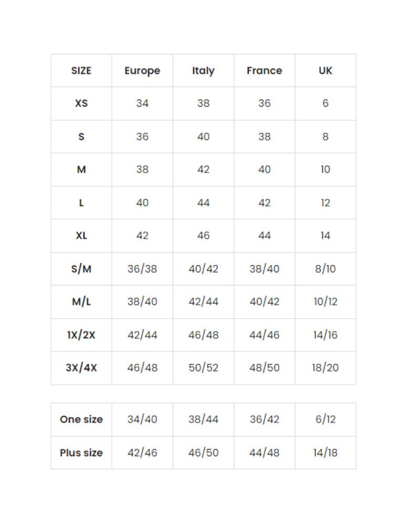The height and width of the screenshot is (525, 420).
Task: Click the France value 44/48 cell
Action: [264, 453]
